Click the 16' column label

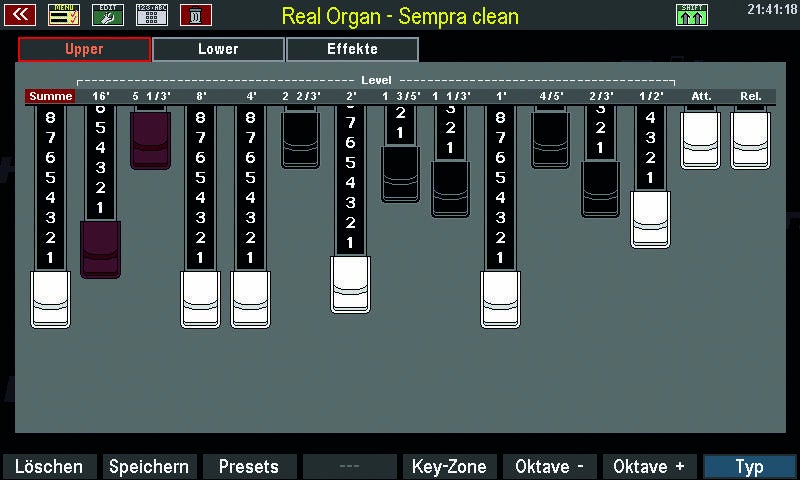[101, 96]
